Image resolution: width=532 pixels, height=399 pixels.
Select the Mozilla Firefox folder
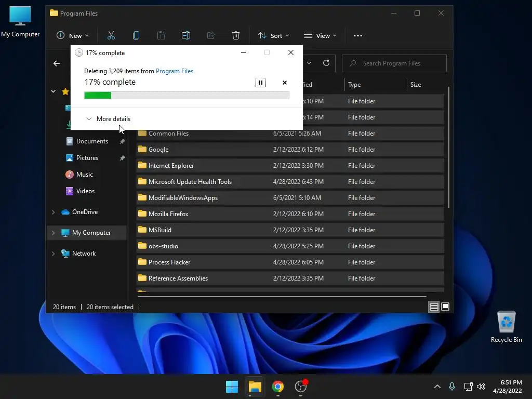click(x=290, y=214)
